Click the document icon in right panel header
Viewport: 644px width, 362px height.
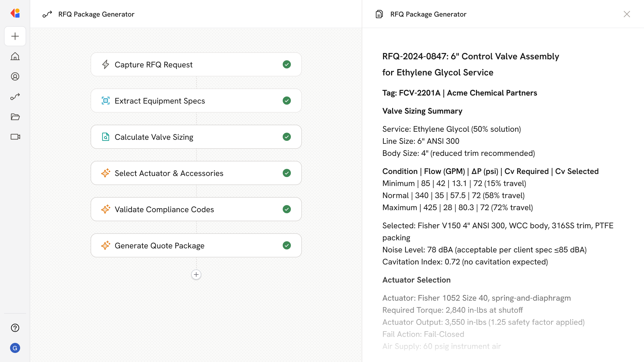tap(379, 14)
